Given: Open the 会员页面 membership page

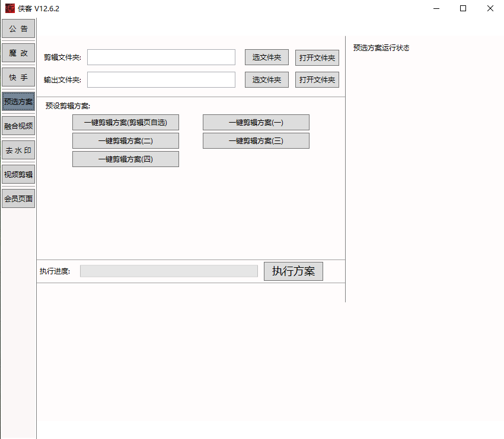Looking at the screenshot, I should [18, 198].
